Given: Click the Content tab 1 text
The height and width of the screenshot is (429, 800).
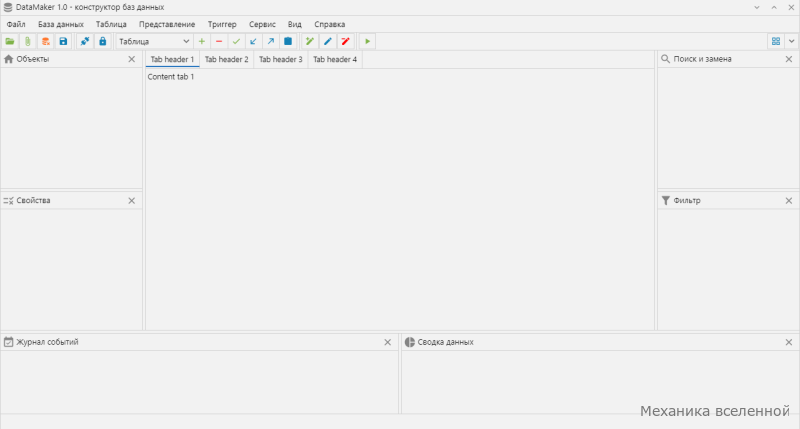Looking at the screenshot, I should [x=171, y=77].
